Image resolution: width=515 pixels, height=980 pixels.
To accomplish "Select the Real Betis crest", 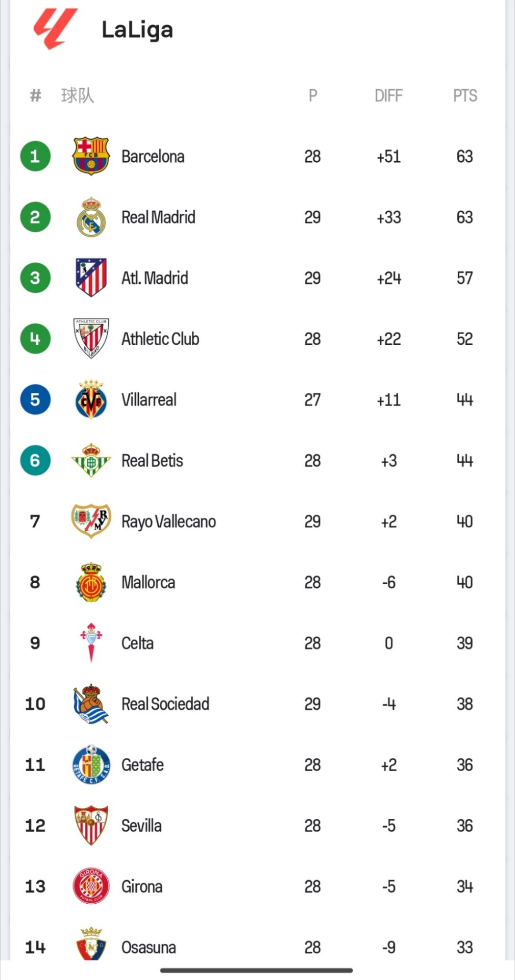I will 91,460.
